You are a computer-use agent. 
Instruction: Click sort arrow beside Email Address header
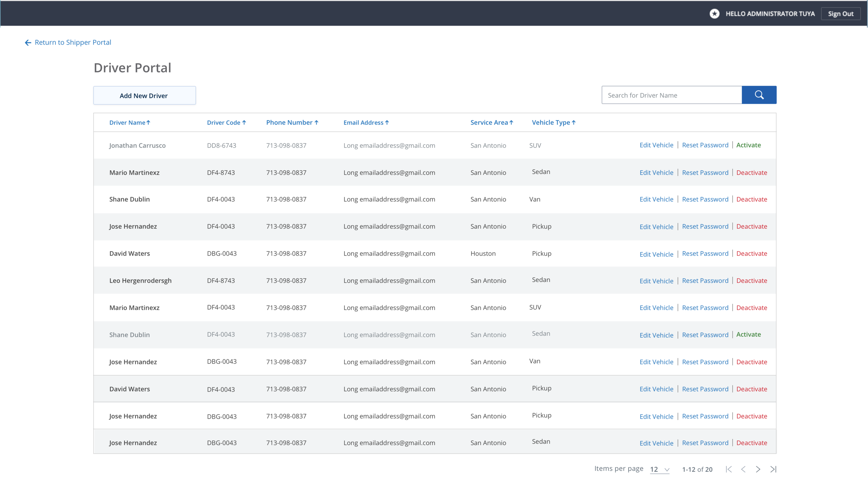pyautogui.click(x=387, y=123)
